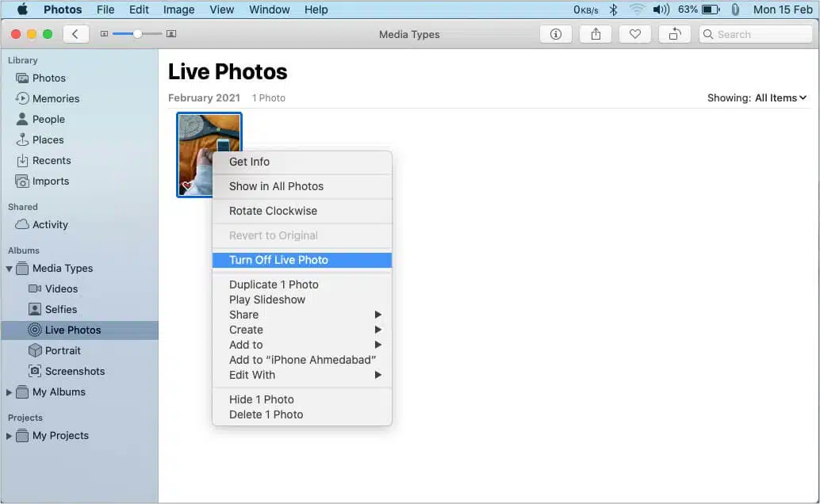Choose Get Info from the context menu

pyautogui.click(x=301, y=162)
